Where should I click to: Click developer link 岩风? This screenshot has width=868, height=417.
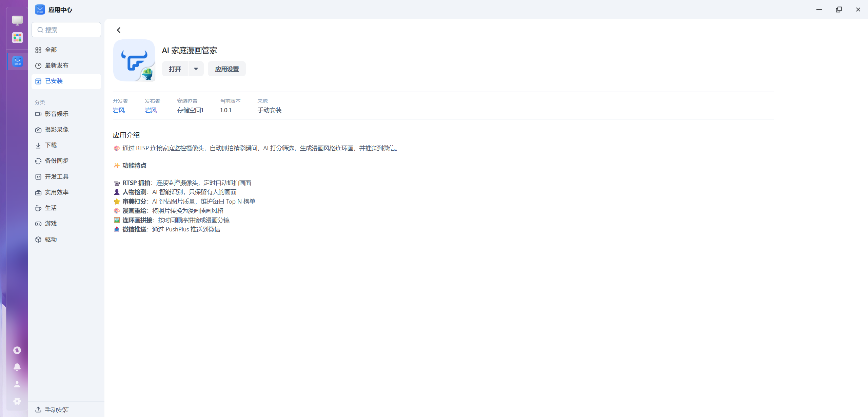click(119, 110)
